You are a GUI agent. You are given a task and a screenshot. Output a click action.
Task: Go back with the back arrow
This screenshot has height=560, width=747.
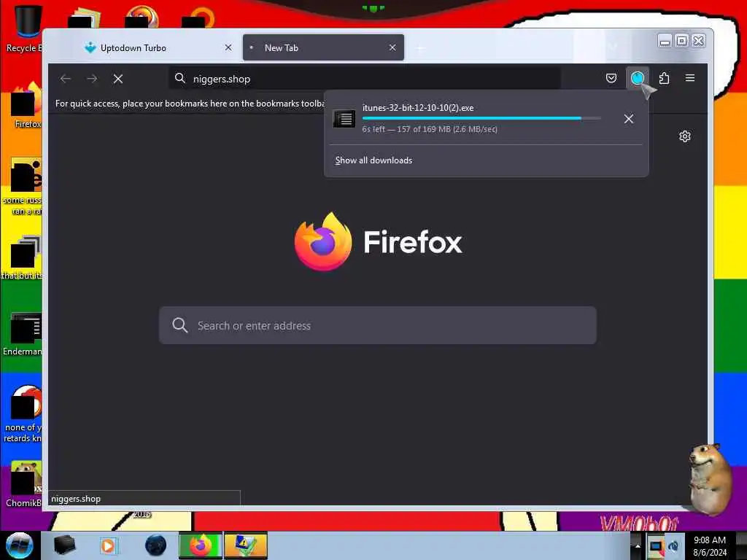[66, 79]
